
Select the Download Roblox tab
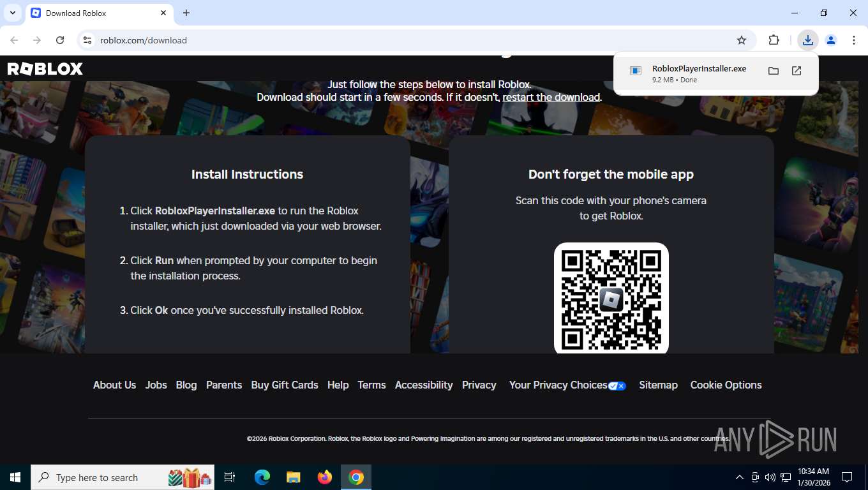(x=99, y=13)
